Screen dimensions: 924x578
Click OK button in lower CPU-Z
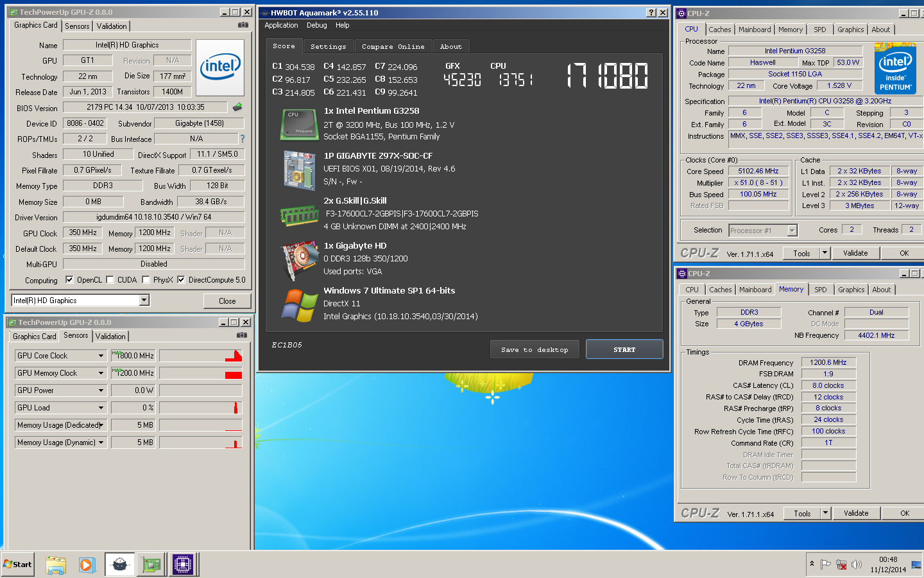(x=905, y=513)
